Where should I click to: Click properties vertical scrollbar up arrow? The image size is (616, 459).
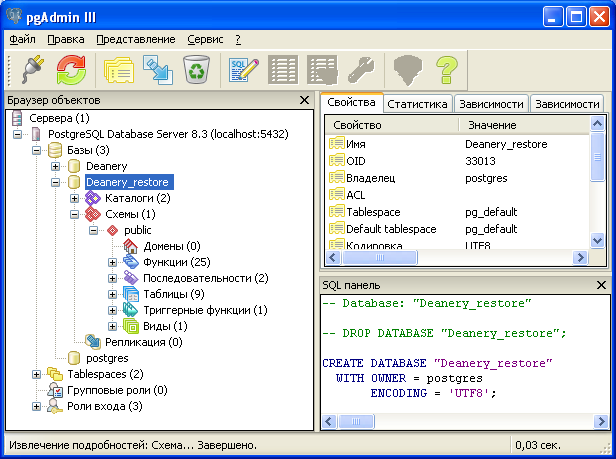coord(597,124)
